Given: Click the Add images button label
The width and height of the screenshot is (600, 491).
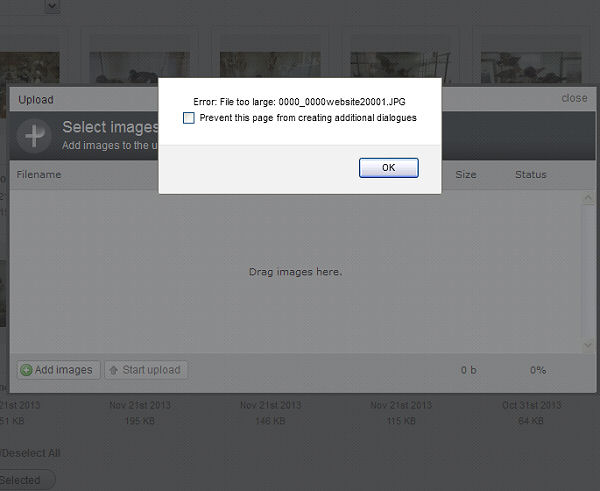Looking at the screenshot, I should coord(64,370).
